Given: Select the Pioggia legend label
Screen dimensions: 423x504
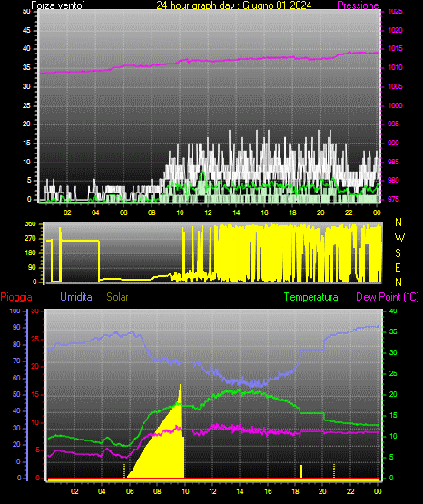Looking at the screenshot, I should click(x=16, y=297).
